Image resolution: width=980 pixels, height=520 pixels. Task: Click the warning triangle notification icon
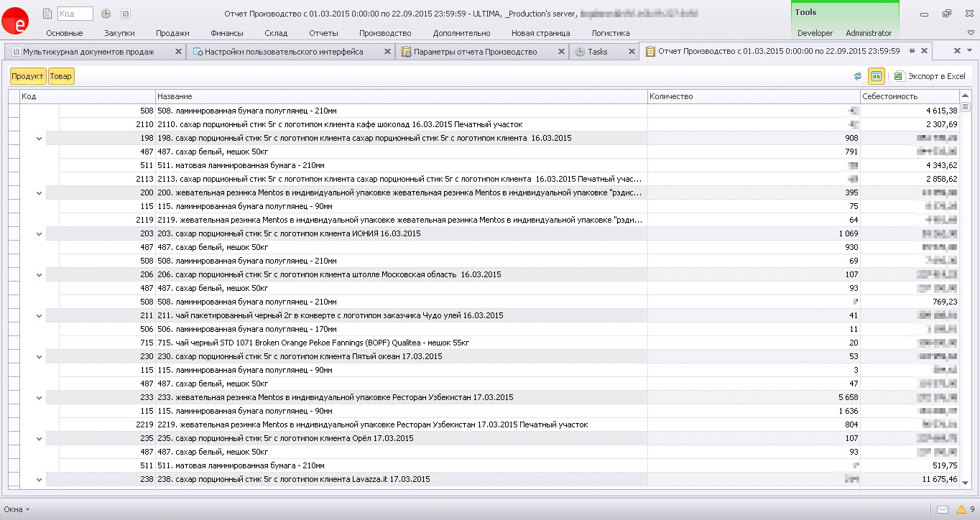[x=961, y=509]
